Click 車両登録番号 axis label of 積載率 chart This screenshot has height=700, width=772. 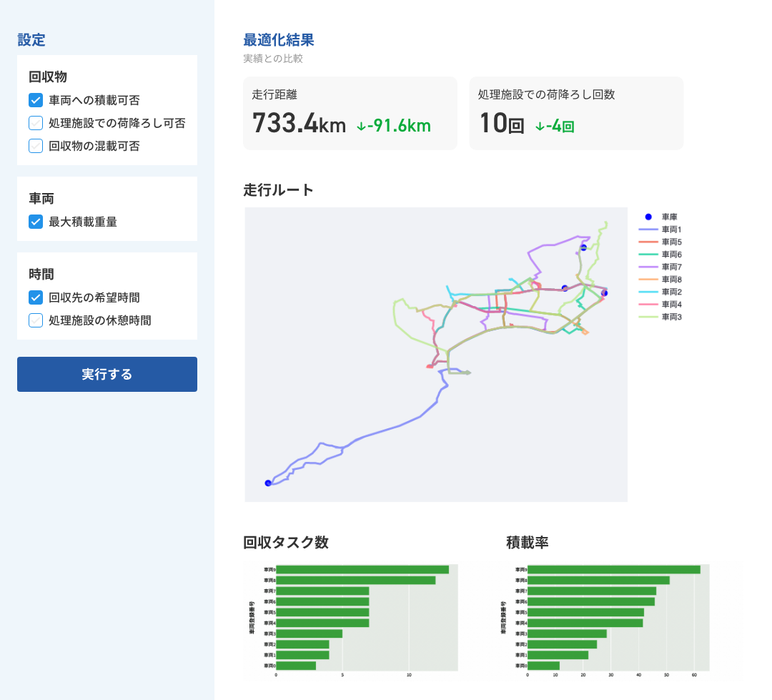pos(503,618)
